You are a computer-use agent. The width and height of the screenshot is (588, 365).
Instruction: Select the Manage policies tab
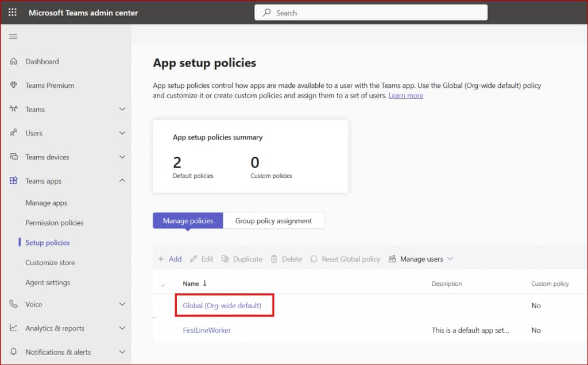pyautogui.click(x=188, y=220)
